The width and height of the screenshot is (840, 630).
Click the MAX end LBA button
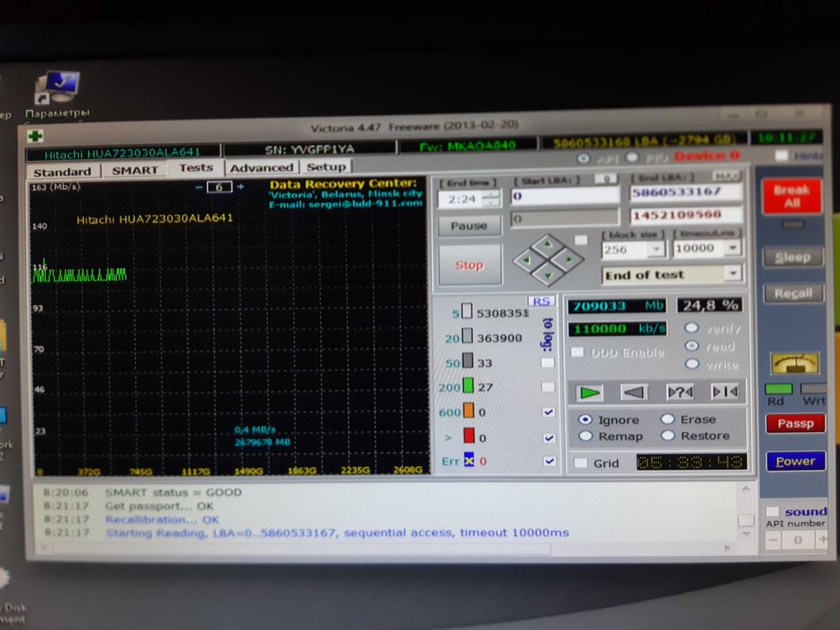pyautogui.click(x=727, y=175)
